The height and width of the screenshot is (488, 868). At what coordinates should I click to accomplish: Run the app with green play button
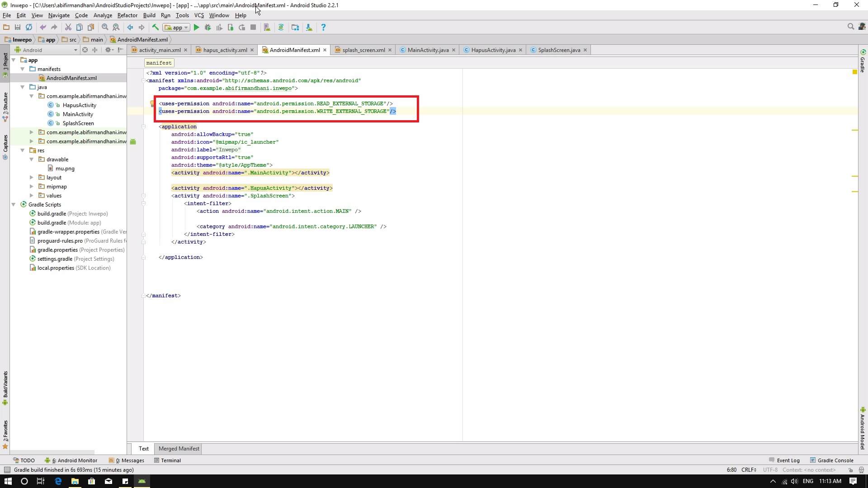(x=196, y=28)
